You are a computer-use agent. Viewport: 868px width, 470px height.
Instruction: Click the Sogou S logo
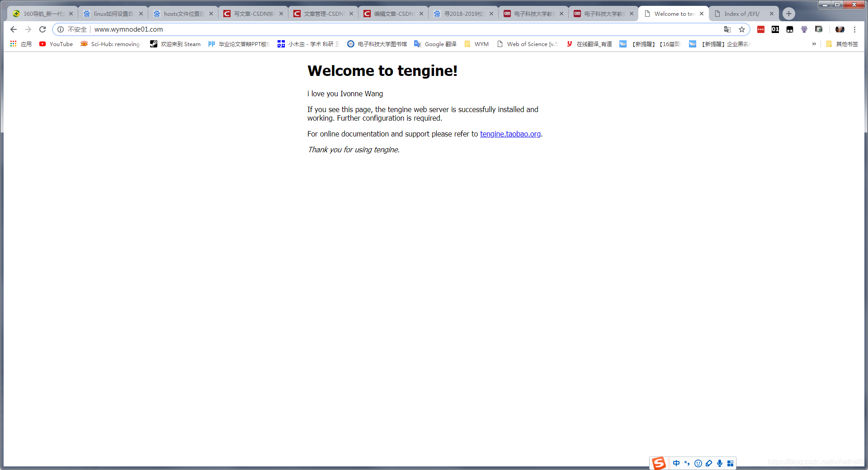659,463
